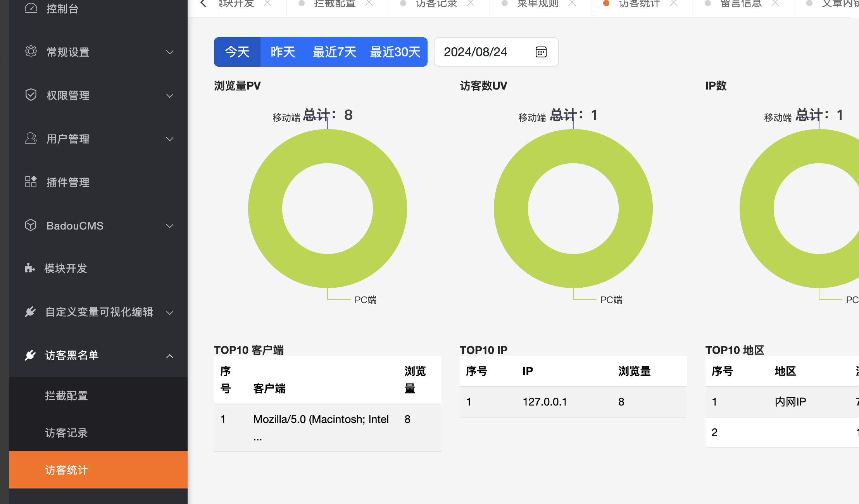Open the 拦截配置 menu item
Screen dimensions: 859x504
coord(67,395)
